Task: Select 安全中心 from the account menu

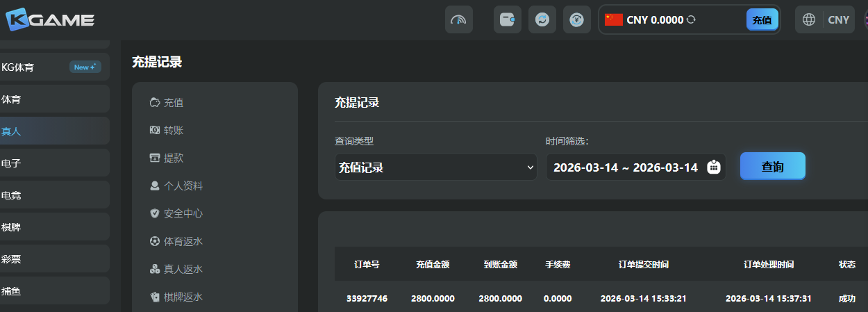Action: pyautogui.click(x=183, y=213)
